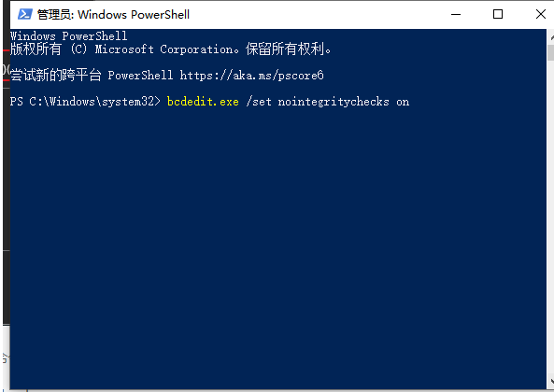Click the yellow bcdedit.exe command text

coord(203,102)
